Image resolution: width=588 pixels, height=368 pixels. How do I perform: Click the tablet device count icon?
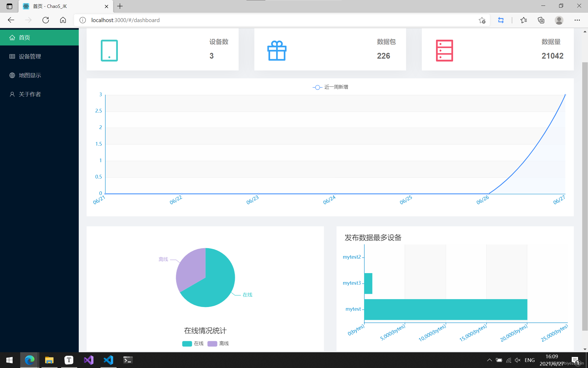tap(109, 50)
